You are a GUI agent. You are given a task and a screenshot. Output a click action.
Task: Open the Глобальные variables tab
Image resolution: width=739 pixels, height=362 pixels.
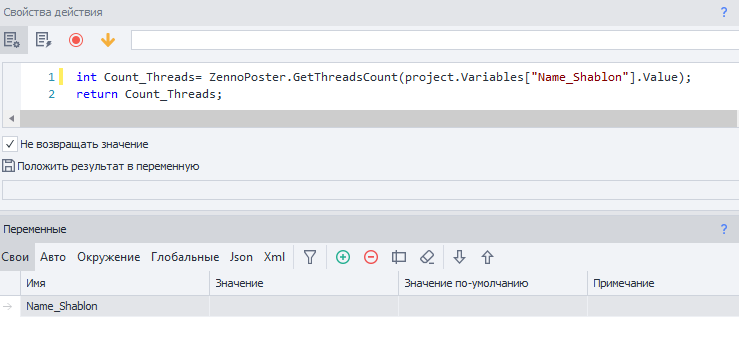185,257
